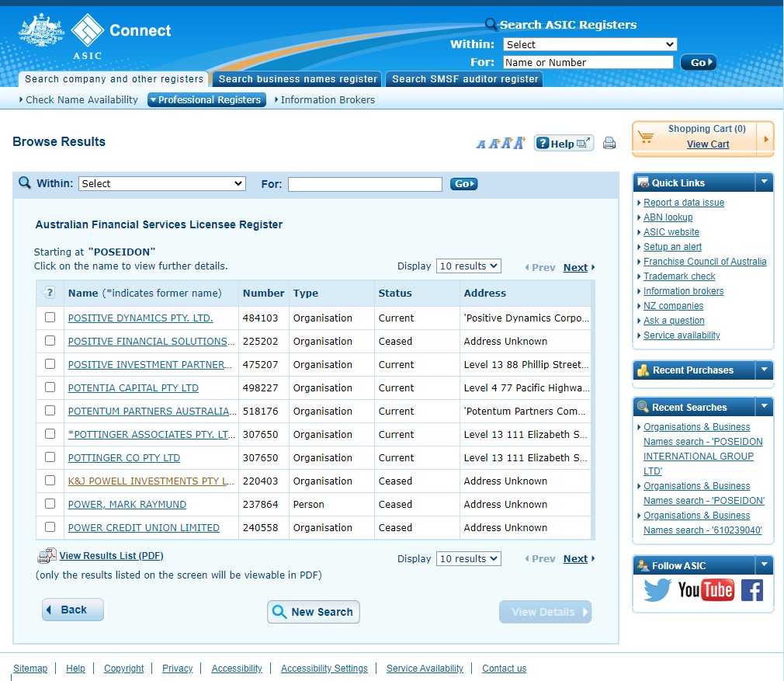
Task: Open the Professional Registers menu
Action: [x=206, y=100]
